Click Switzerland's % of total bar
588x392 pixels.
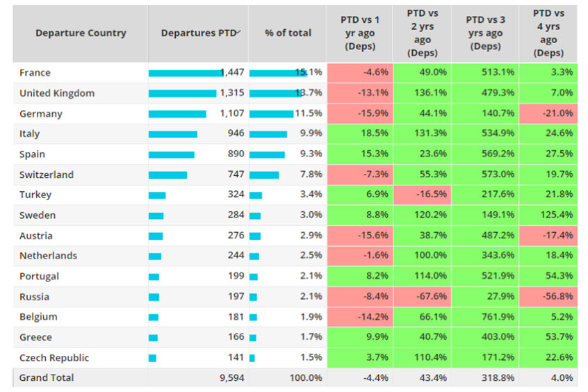264,175
